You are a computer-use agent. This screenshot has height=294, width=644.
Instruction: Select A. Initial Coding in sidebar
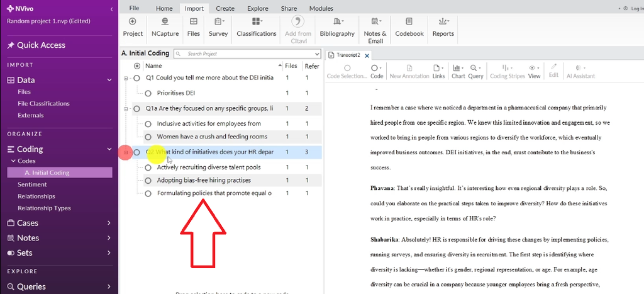click(x=60, y=172)
